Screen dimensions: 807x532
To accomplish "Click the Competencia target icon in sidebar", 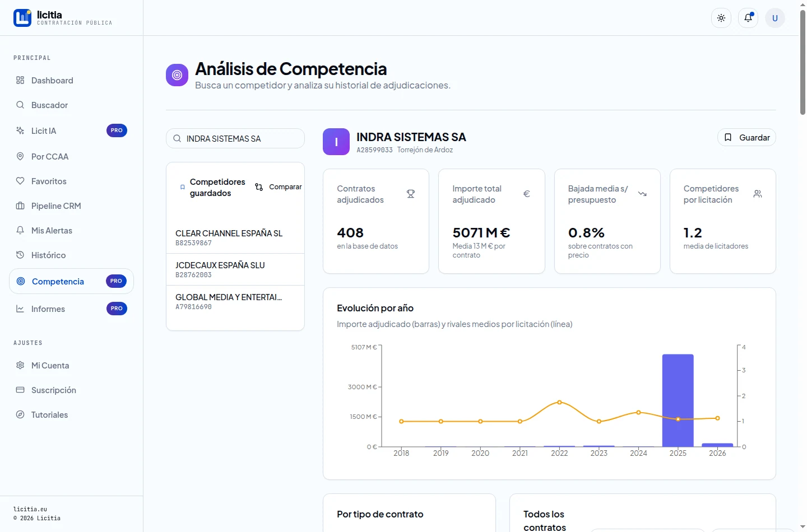I will pos(21,281).
